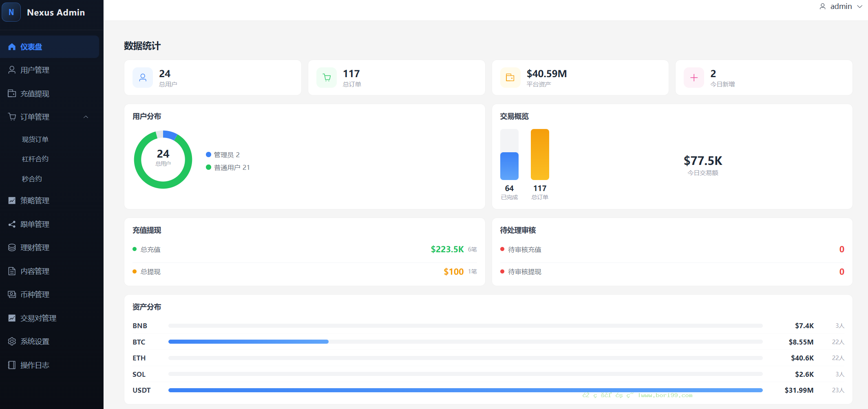Click the 操作日志 notebook icon
868x409 pixels.
click(12, 365)
